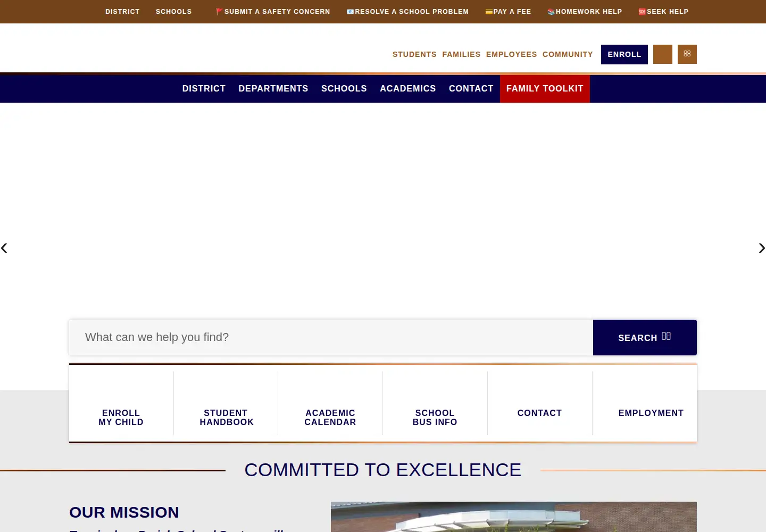This screenshot has height=532, width=766.
Task: Show the previous slide with left arrow
Action: (4, 248)
